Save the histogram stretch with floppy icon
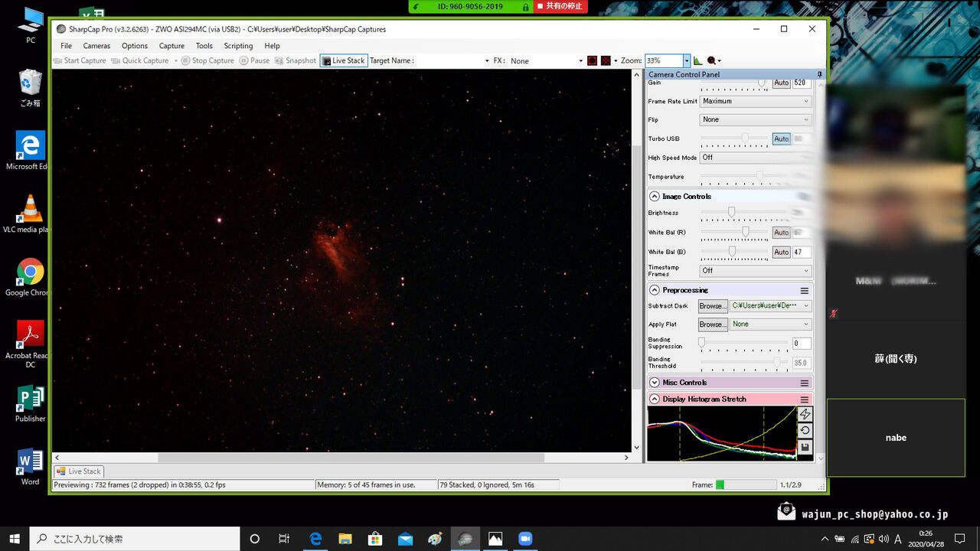Image resolution: width=980 pixels, height=551 pixels. pyautogui.click(x=805, y=448)
